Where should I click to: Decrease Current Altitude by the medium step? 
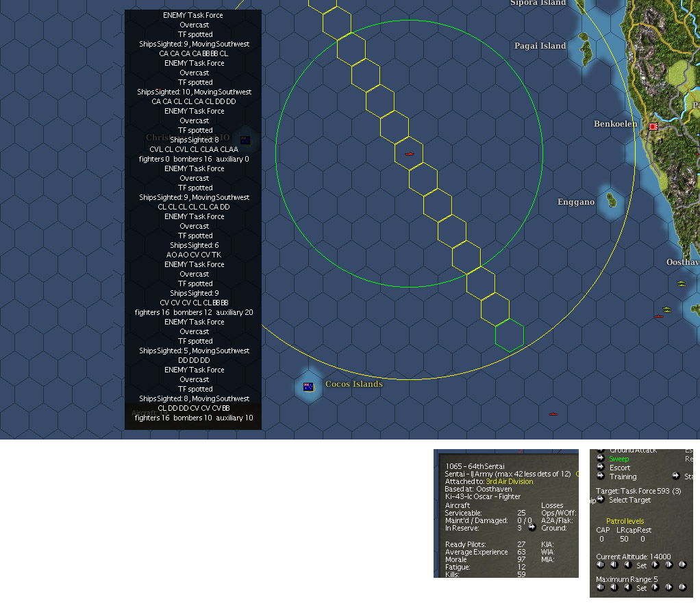tap(614, 565)
